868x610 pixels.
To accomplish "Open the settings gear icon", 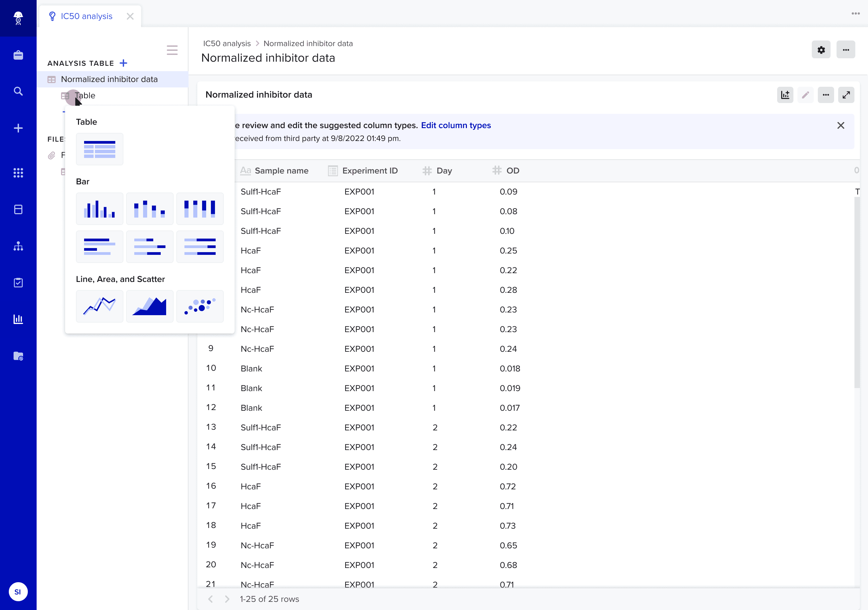I will [x=821, y=50].
